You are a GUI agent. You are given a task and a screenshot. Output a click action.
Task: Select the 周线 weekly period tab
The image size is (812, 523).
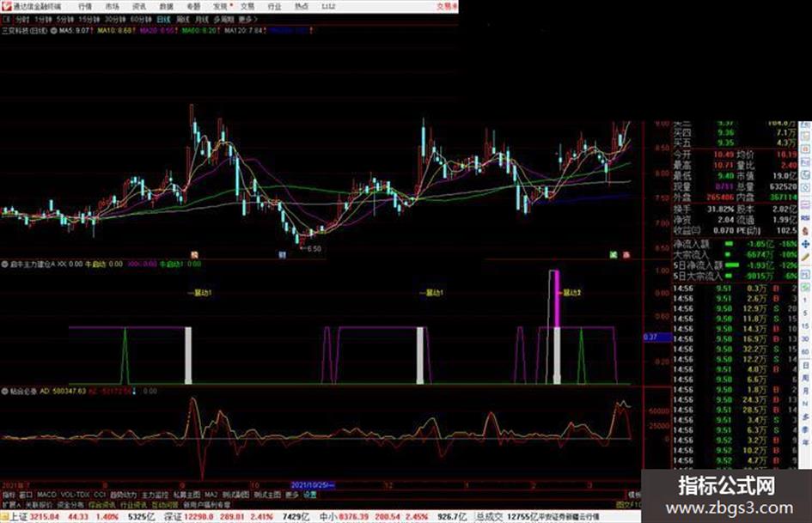point(183,20)
